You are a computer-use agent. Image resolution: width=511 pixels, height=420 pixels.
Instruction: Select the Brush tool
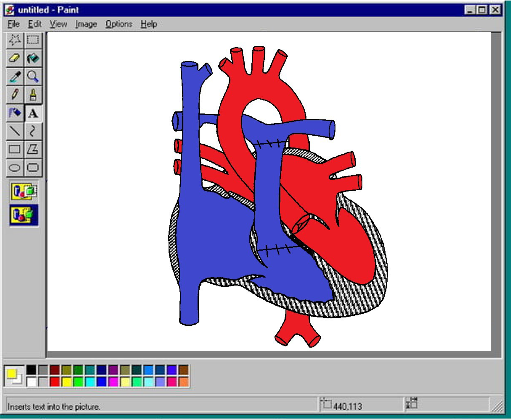[x=33, y=95]
